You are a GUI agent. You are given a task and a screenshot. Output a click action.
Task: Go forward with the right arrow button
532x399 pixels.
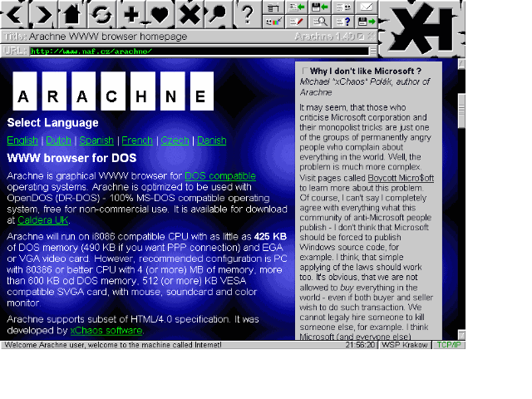click(x=43, y=14)
